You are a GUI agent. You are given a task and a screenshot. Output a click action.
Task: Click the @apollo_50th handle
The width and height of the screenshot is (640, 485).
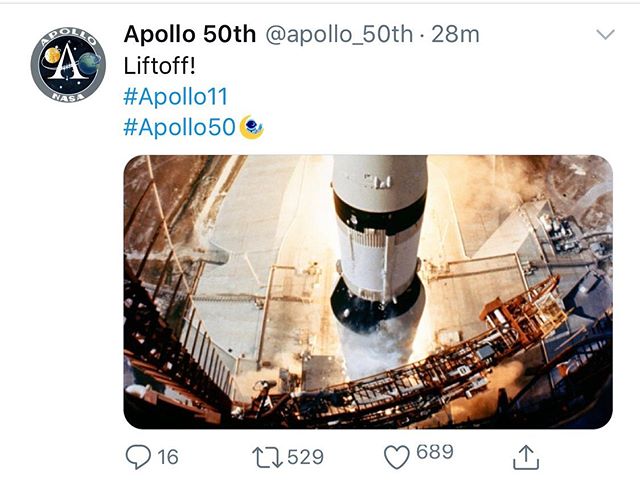[338, 34]
